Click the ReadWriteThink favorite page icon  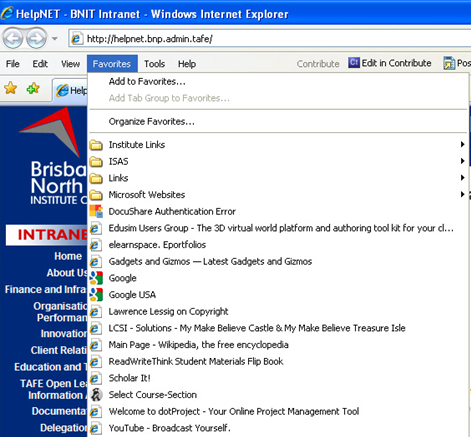(x=95, y=362)
